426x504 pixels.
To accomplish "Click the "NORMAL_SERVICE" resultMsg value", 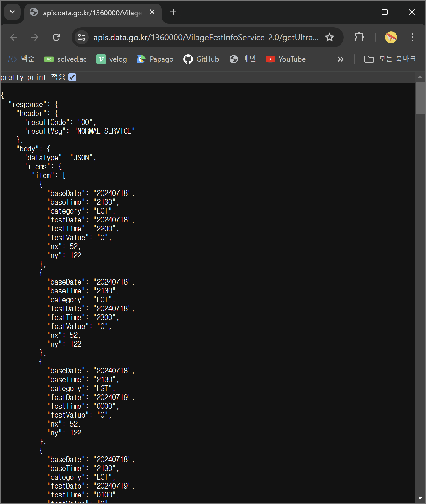I will pyautogui.click(x=104, y=131).
